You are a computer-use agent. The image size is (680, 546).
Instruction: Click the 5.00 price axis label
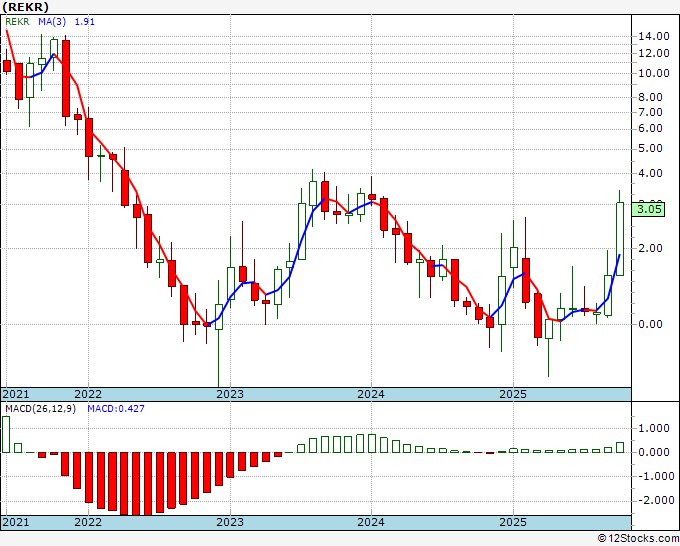pos(651,149)
